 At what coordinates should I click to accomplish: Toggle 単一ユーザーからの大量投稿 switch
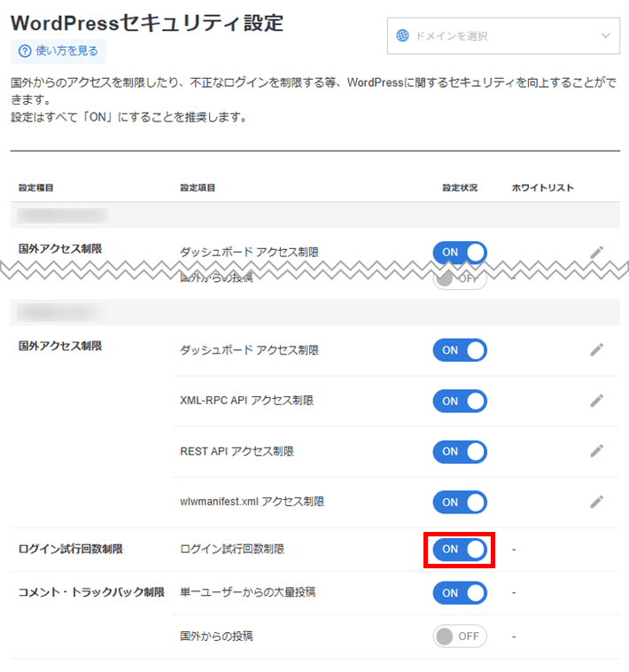(460, 593)
